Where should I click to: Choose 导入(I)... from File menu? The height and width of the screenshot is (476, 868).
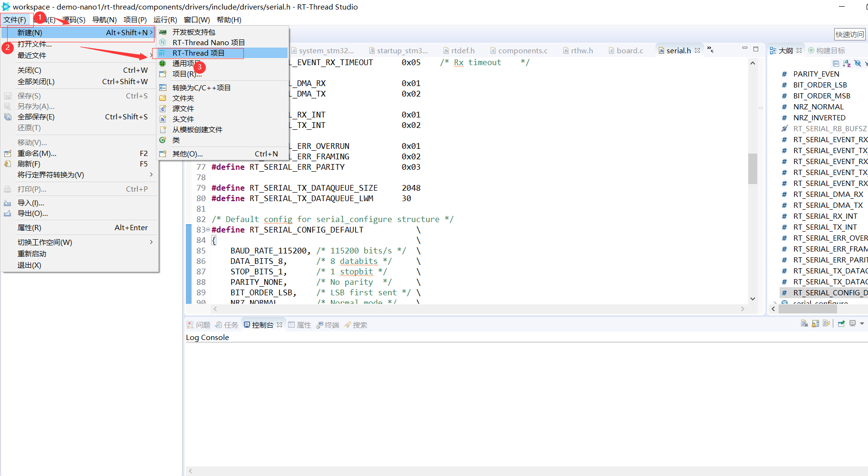pos(79,203)
